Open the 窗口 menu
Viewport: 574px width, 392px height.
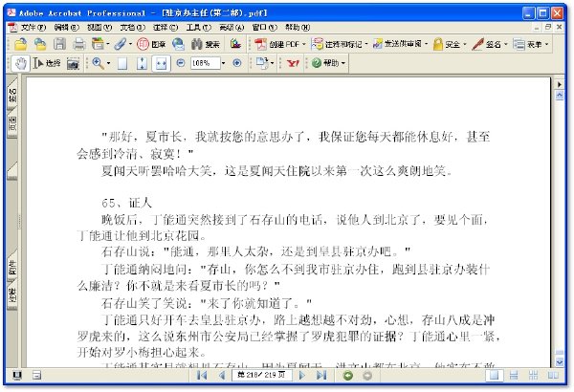tap(264, 27)
